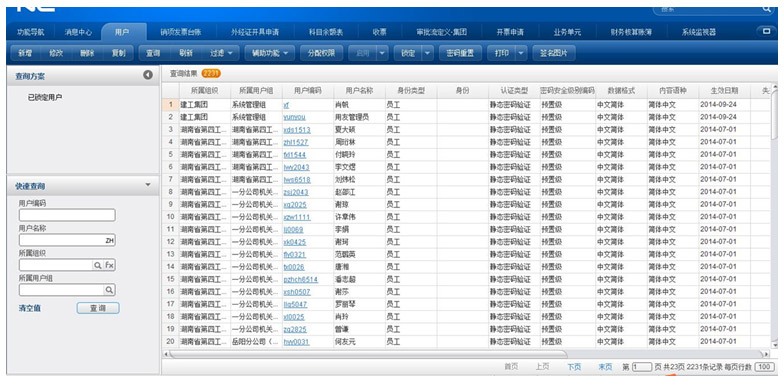Open the 审批流定义-集团 tab

point(442,32)
